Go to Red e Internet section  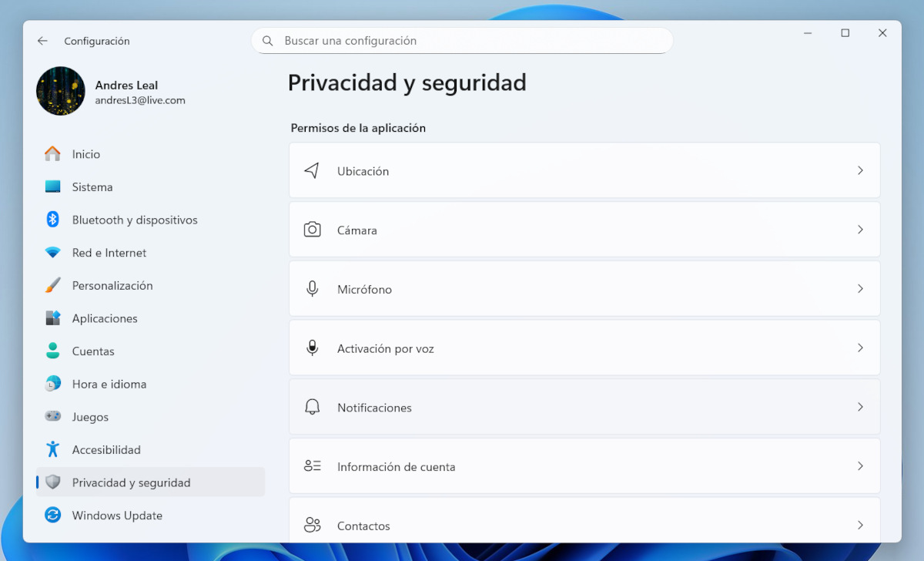[109, 253]
